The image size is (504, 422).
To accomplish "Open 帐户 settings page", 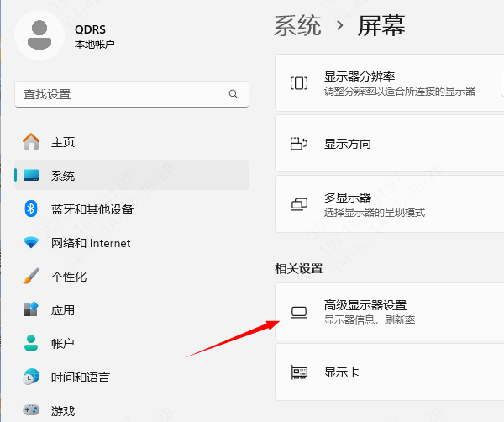I will coord(132,344).
